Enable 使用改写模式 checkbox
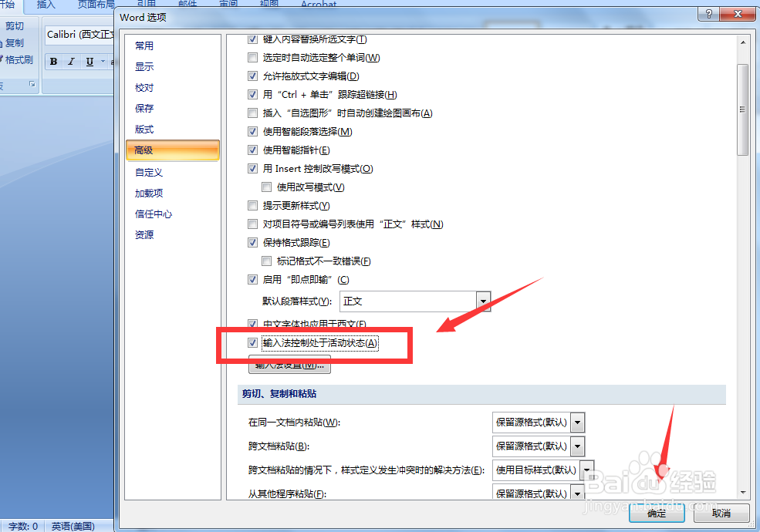760x532 pixels. pyautogui.click(x=267, y=187)
